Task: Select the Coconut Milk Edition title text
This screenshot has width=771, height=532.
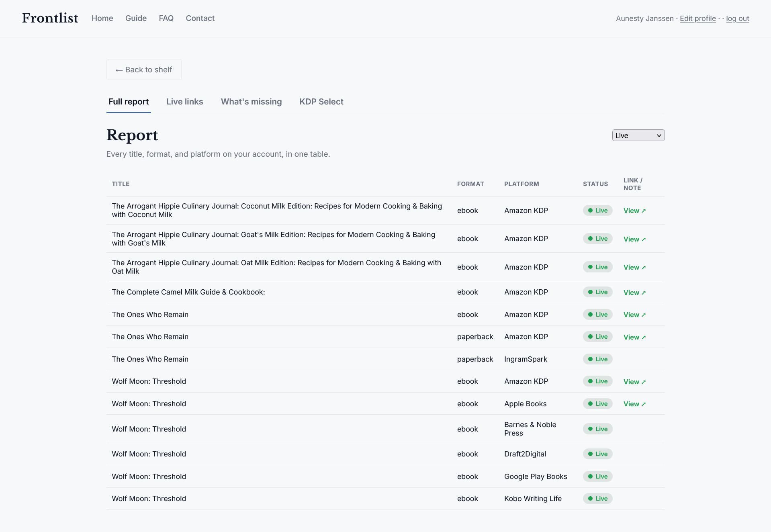Action: pyautogui.click(x=277, y=210)
